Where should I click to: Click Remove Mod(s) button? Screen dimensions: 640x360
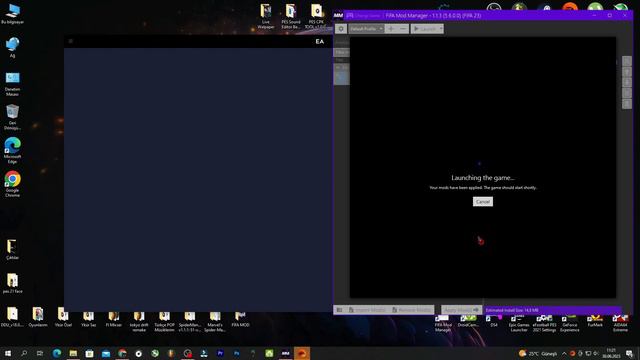pos(411,310)
